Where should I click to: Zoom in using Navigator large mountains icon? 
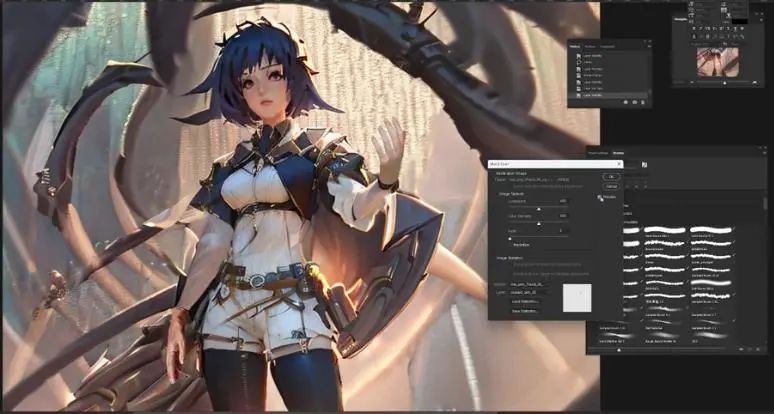coord(757,83)
